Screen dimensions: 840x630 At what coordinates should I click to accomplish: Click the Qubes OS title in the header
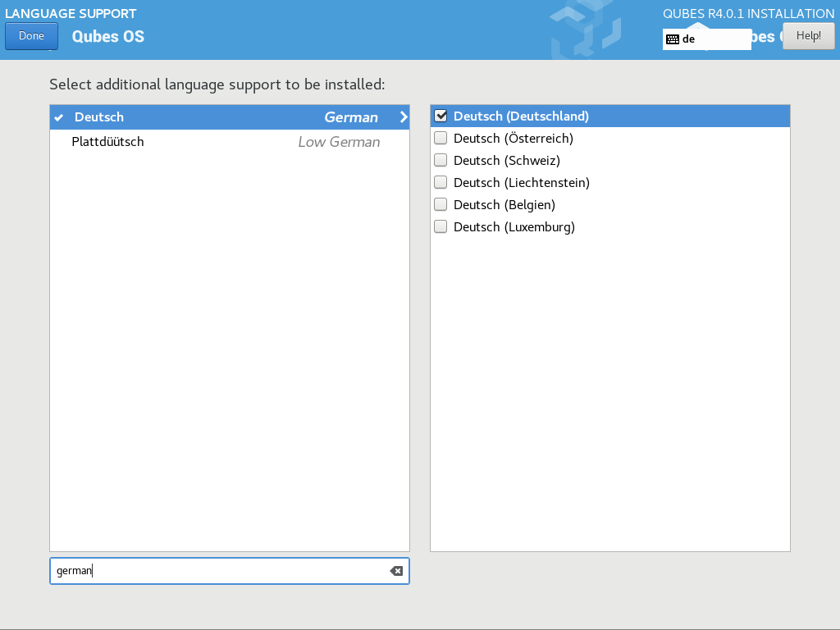(107, 36)
